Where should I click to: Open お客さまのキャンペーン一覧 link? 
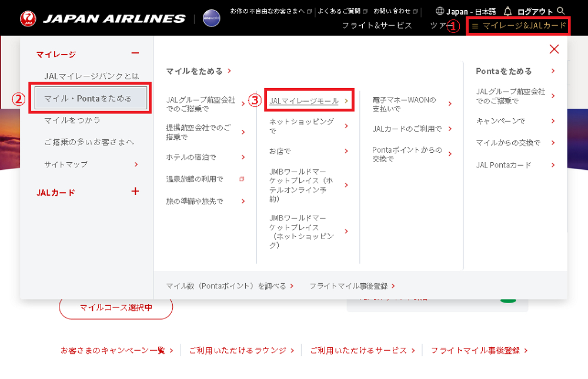tap(116, 351)
